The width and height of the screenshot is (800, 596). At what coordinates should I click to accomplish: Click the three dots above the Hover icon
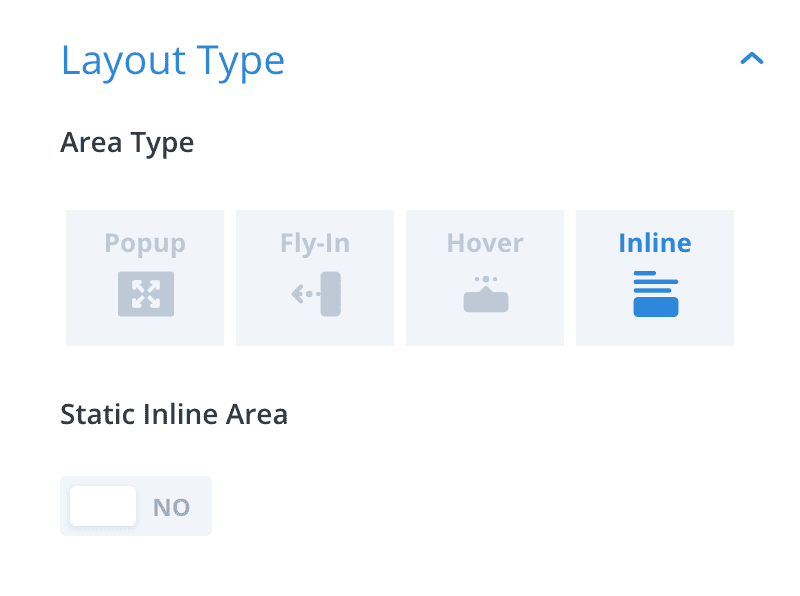click(486, 279)
